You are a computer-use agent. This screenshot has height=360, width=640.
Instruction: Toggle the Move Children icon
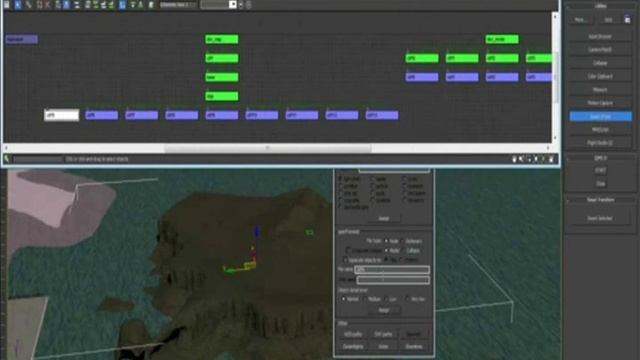[x=122, y=4]
